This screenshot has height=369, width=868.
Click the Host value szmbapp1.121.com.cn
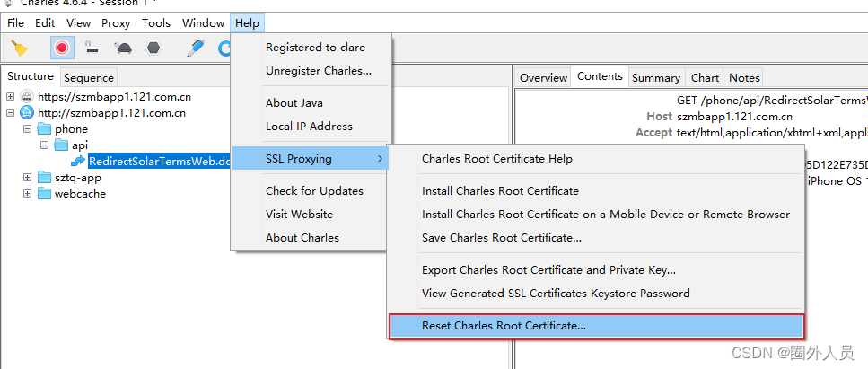[734, 117]
